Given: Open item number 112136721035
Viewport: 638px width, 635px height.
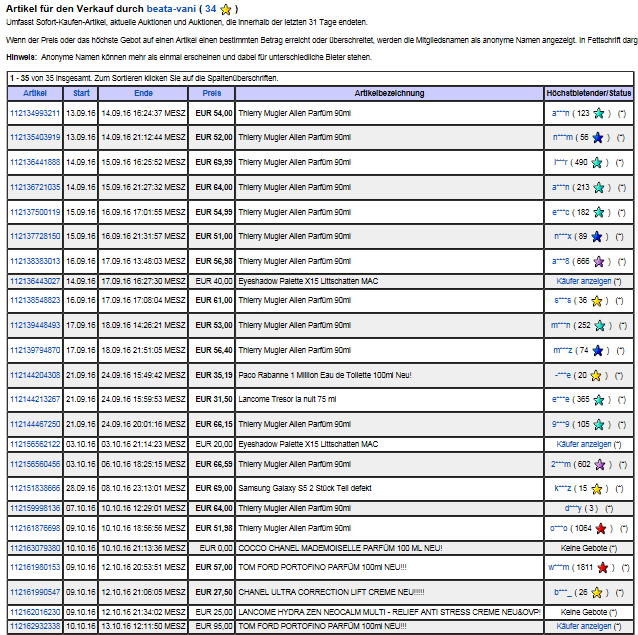Looking at the screenshot, I should point(35,187).
